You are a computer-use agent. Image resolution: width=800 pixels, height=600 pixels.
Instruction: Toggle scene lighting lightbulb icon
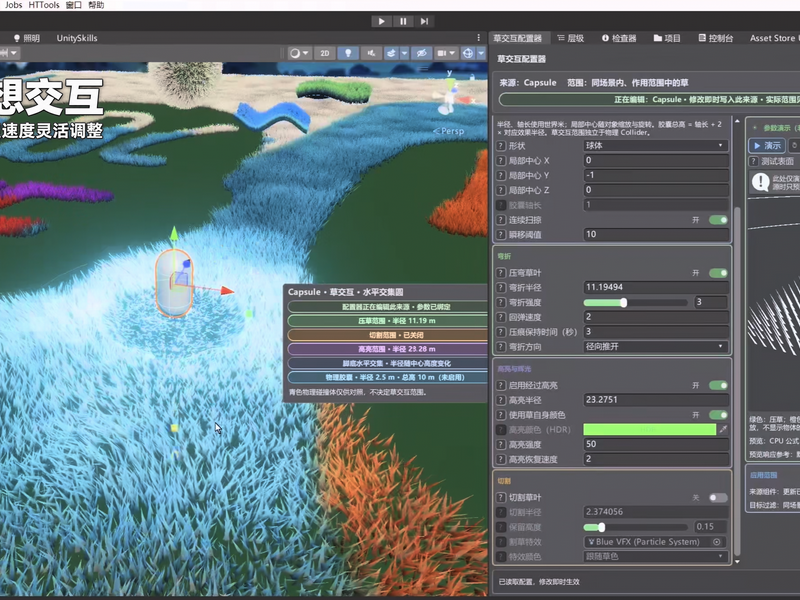pyautogui.click(x=348, y=53)
